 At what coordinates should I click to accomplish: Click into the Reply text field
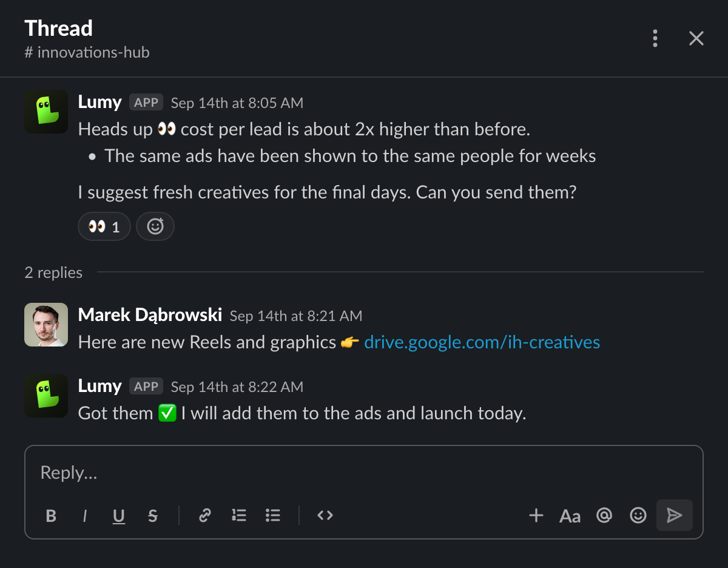coord(364,473)
